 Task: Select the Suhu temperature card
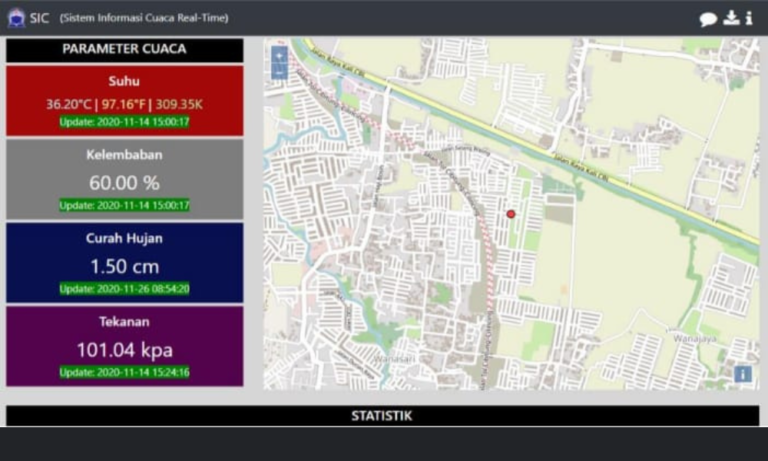click(124, 100)
